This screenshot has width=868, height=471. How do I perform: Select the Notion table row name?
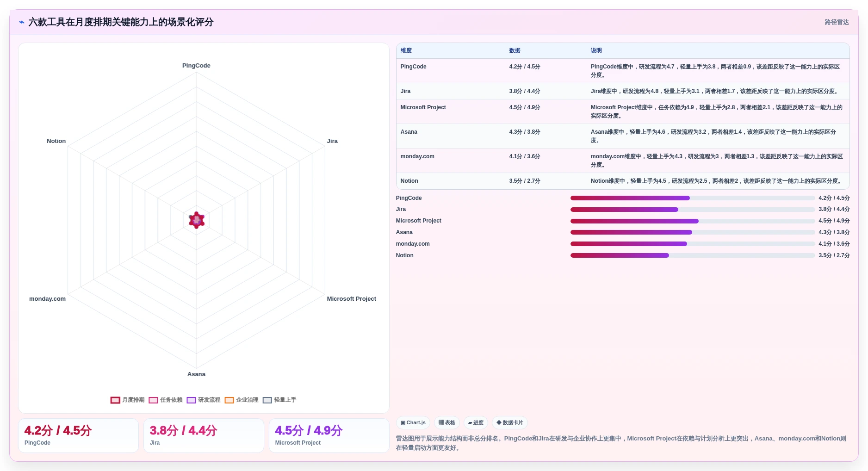(409, 181)
